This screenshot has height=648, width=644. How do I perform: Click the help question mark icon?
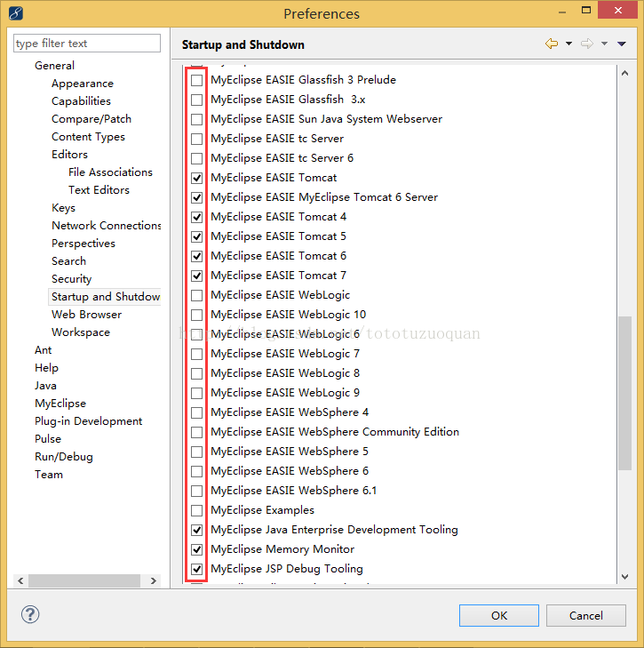coord(30,614)
